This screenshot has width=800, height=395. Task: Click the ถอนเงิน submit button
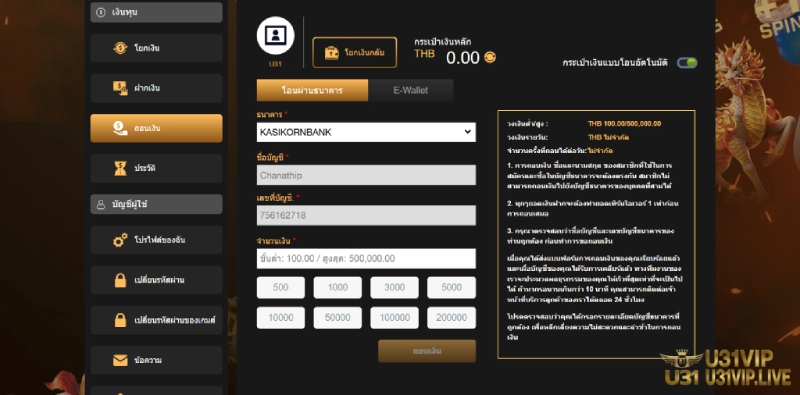coord(427,351)
